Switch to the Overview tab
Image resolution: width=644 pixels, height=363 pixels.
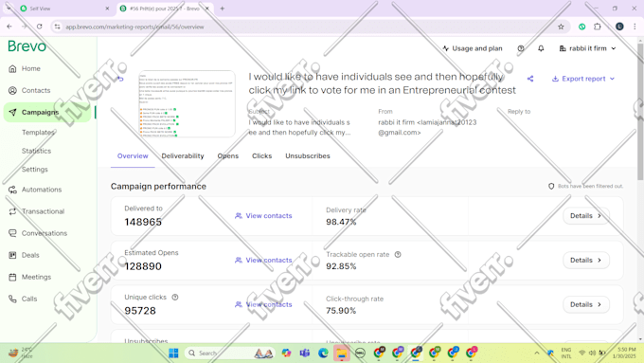pos(133,156)
